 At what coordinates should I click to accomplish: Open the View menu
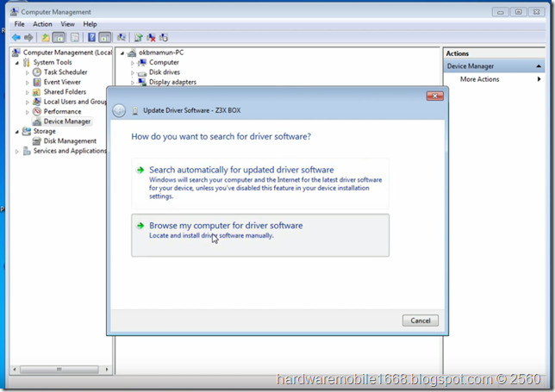coord(67,24)
